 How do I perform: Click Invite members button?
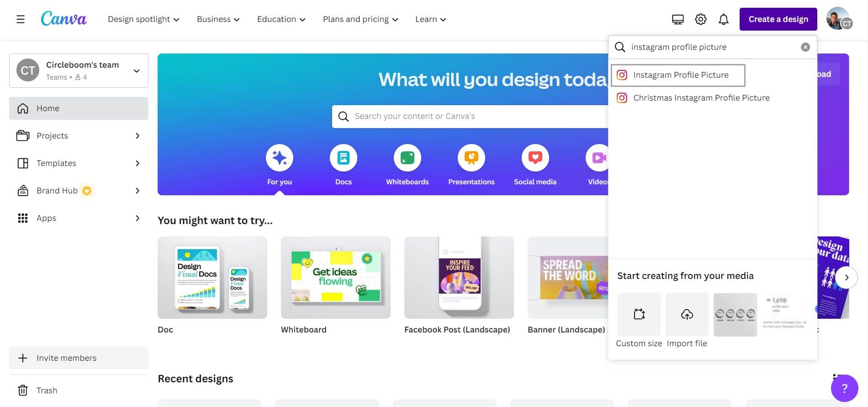click(x=79, y=358)
